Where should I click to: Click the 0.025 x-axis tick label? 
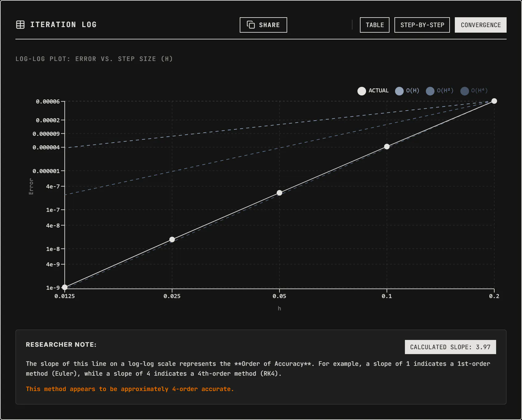click(172, 296)
